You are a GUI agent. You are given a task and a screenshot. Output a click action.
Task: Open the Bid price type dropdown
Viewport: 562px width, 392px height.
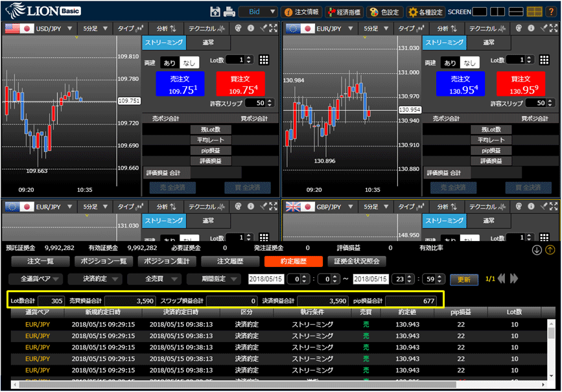coord(259,12)
